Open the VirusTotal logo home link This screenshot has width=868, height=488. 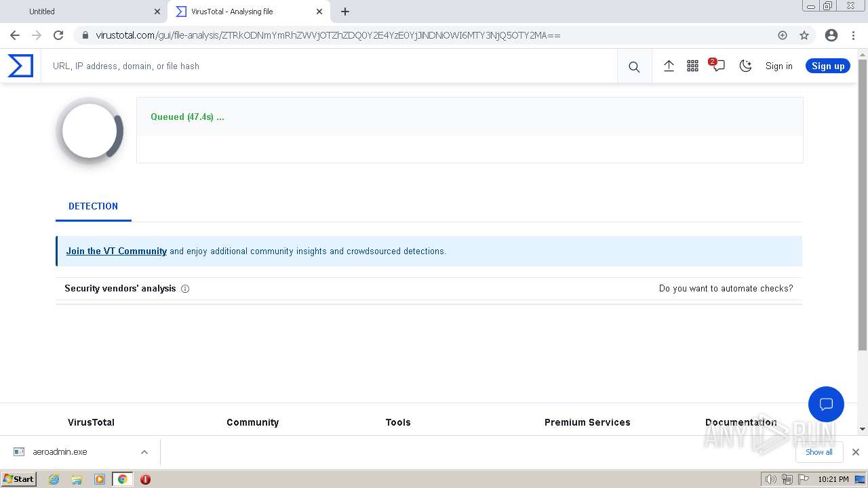20,66
